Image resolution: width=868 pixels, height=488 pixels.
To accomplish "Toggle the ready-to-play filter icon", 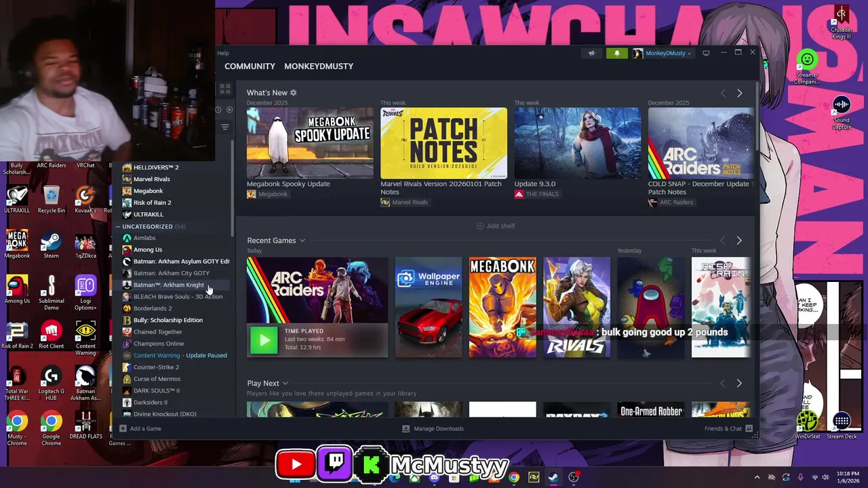I will click(229, 110).
